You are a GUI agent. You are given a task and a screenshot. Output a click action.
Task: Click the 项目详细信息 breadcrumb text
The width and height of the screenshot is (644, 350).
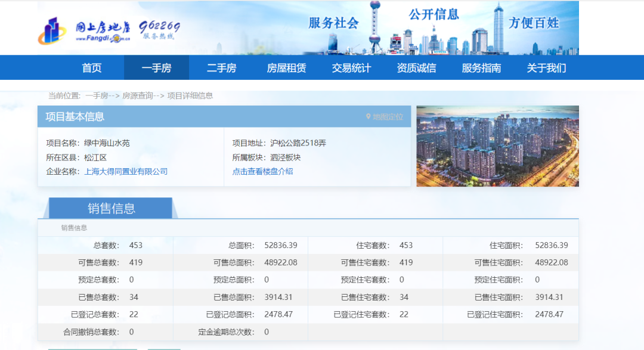click(190, 95)
